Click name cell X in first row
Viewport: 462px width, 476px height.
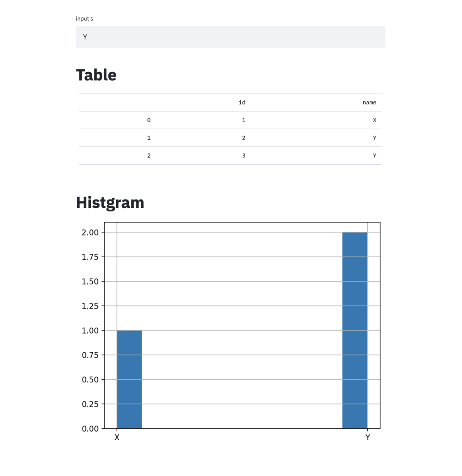(x=374, y=120)
